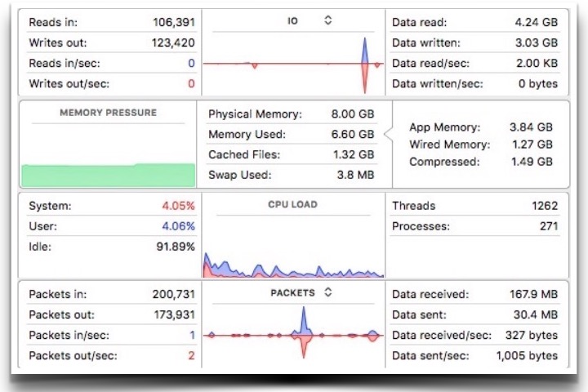
Task: Select the Memory Used row
Action: click(292, 135)
